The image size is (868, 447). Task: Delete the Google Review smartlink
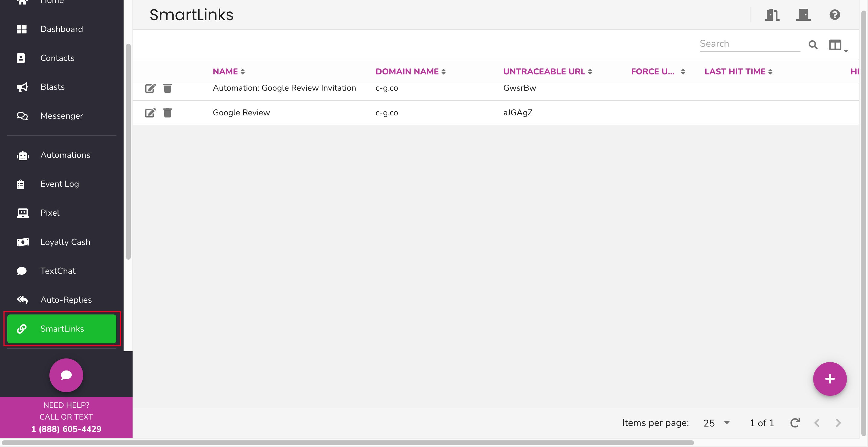point(168,113)
